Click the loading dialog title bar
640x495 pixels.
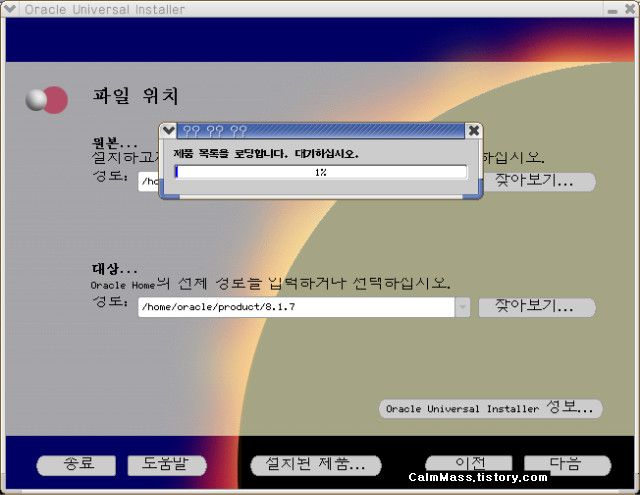320,131
